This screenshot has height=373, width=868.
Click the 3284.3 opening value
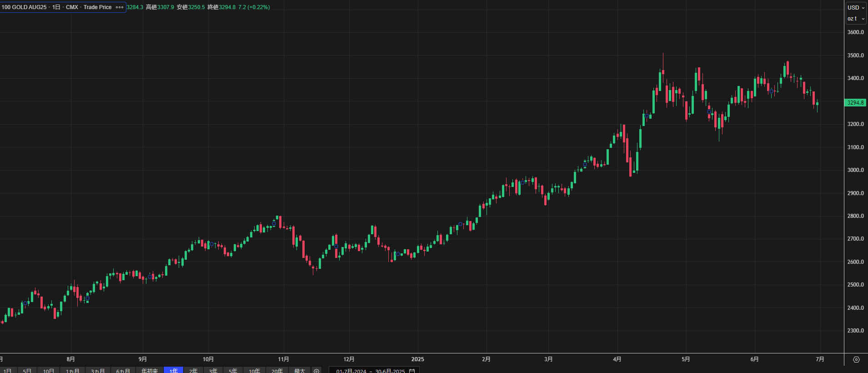coord(135,7)
